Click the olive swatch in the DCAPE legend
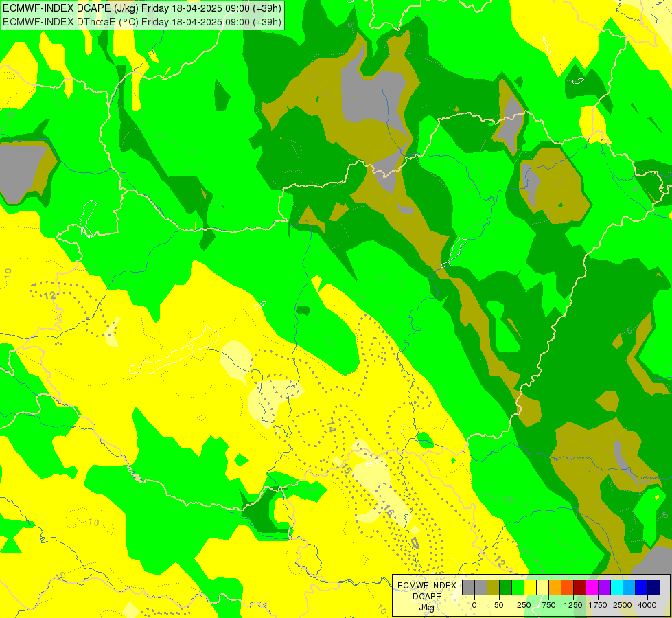This screenshot has width=672, height=618. tap(493, 587)
